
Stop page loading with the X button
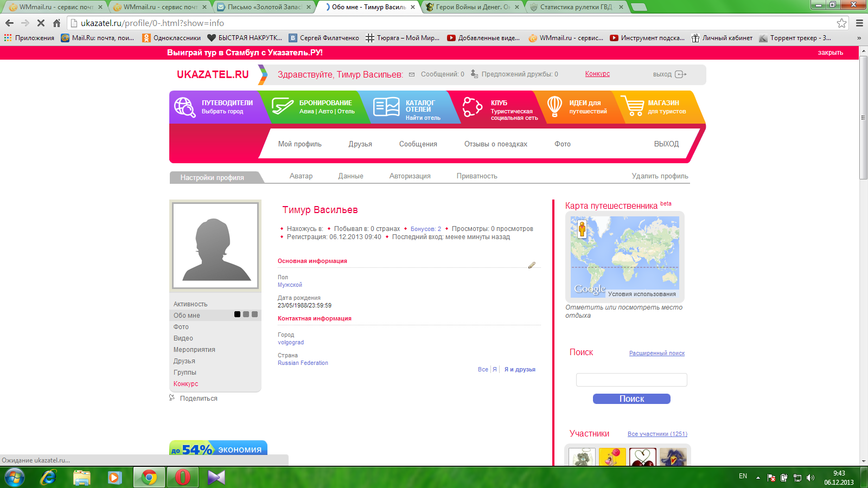coord(41,23)
